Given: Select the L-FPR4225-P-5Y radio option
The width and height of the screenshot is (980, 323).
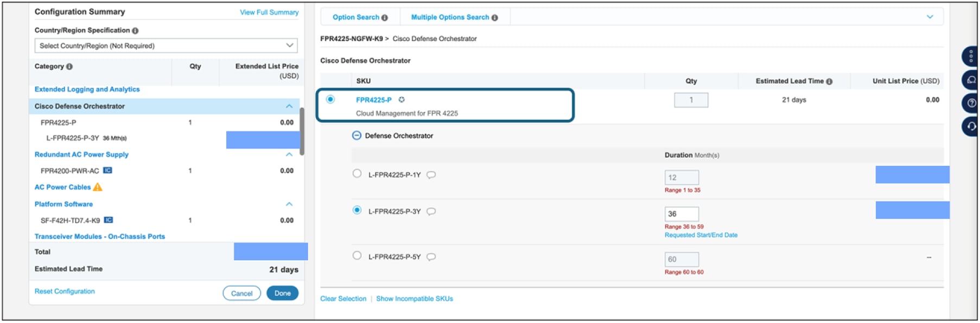Looking at the screenshot, I should [357, 256].
